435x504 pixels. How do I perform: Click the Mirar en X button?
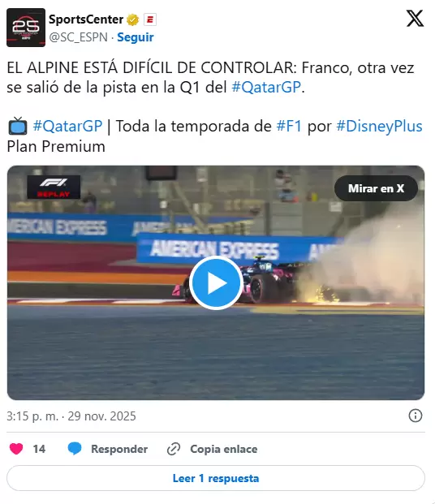377,188
